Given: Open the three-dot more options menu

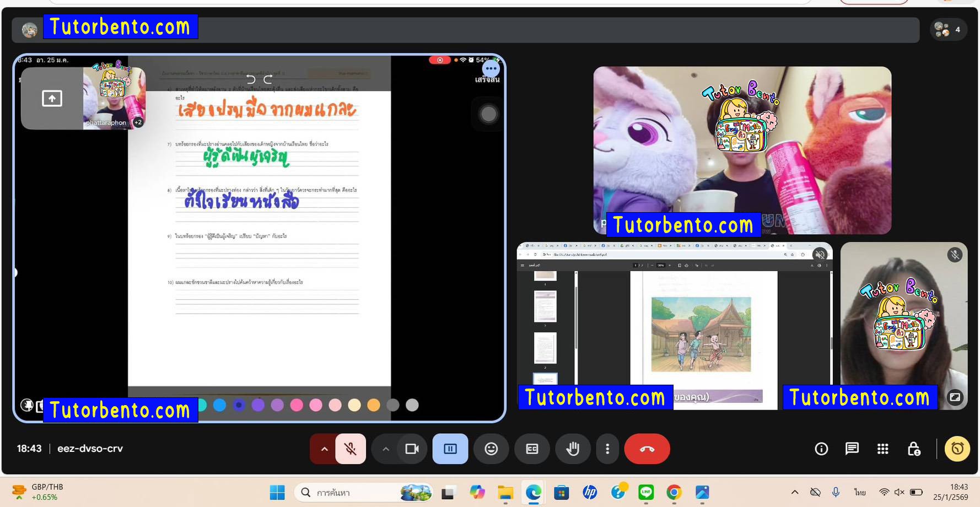Looking at the screenshot, I should point(608,449).
